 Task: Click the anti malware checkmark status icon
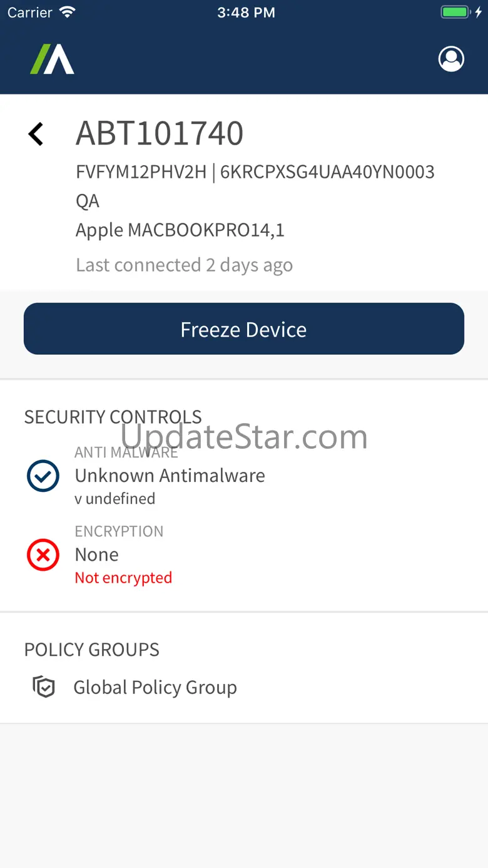tap(43, 476)
